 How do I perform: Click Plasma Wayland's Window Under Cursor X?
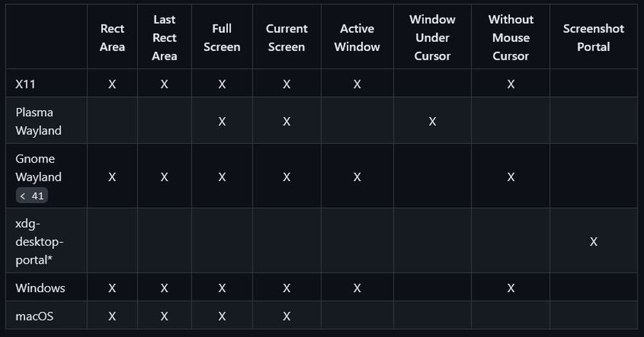(432, 122)
